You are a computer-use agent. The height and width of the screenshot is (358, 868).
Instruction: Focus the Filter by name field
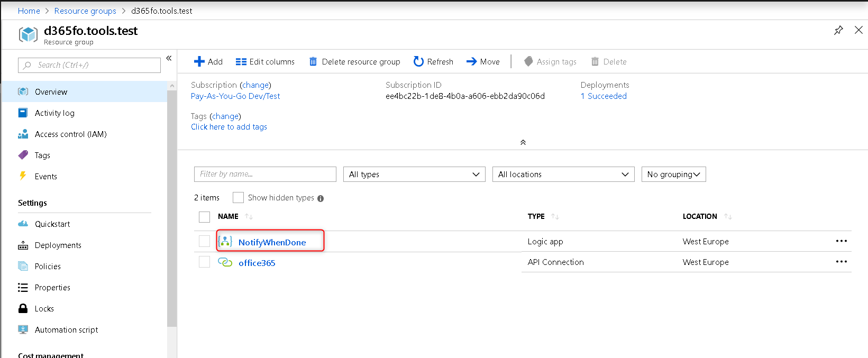(x=265, y=174)
